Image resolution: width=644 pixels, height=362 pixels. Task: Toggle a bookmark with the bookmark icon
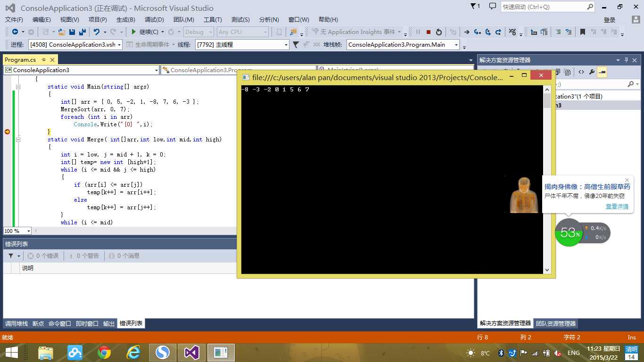[x=583, y=32]
